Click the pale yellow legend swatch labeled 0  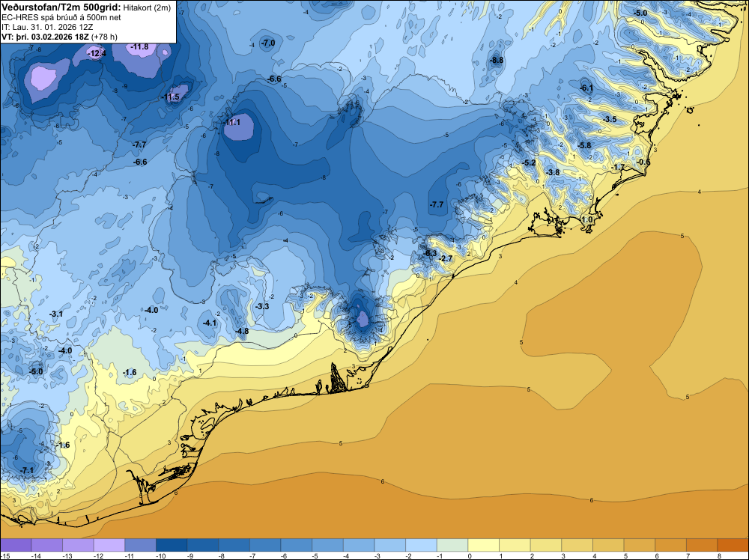[483, 545]
